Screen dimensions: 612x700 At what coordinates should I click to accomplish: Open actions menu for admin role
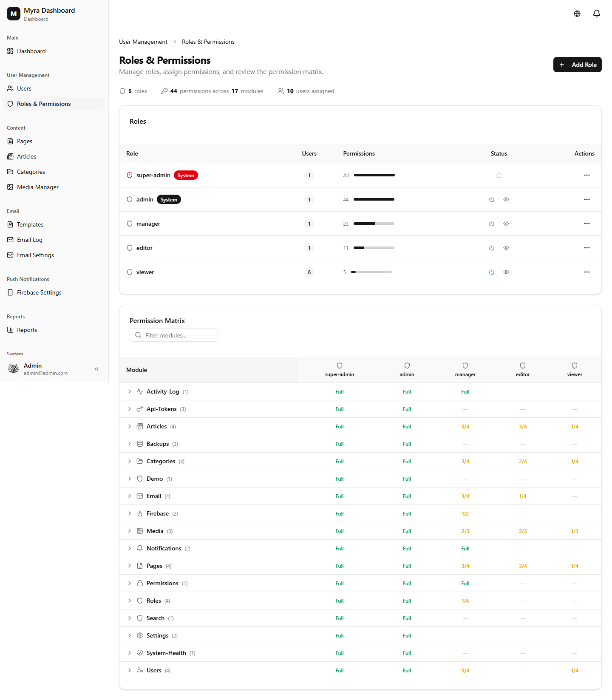[587, 199]
